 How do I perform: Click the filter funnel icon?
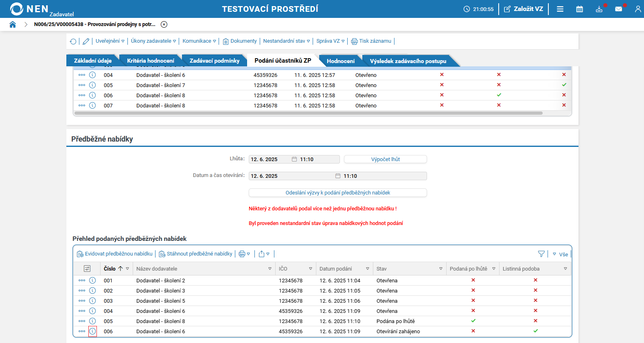[541, 254]
